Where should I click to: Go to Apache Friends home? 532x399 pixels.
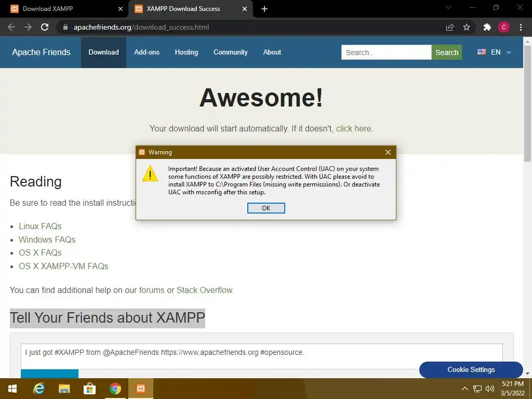coord(41,52)
